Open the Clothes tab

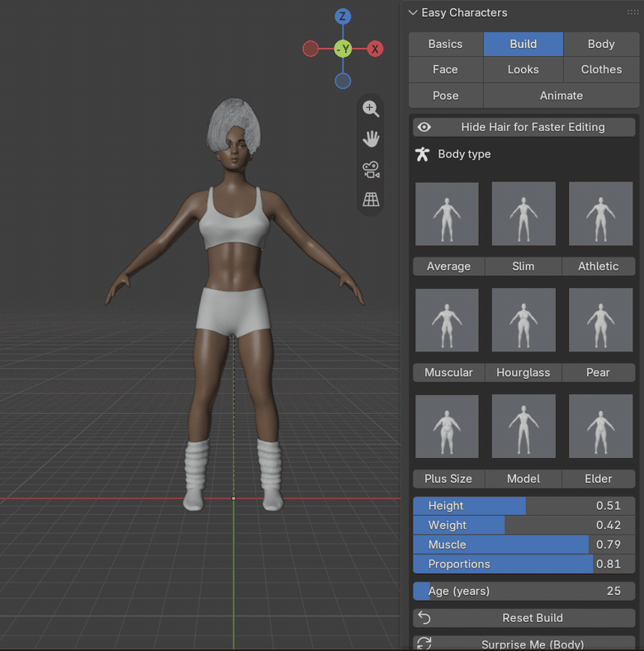tap(601, 69)
